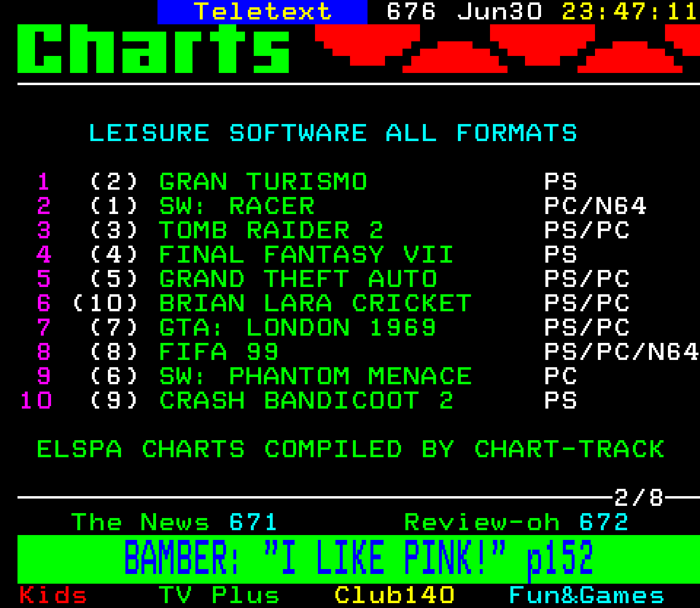
Task: Select the GRAN TURISMO chart entry
Action: point(263,182)
